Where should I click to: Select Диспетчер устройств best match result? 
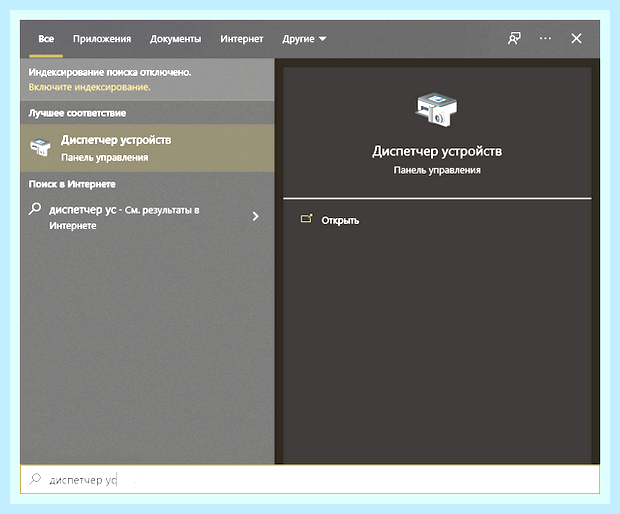[147, 148]
